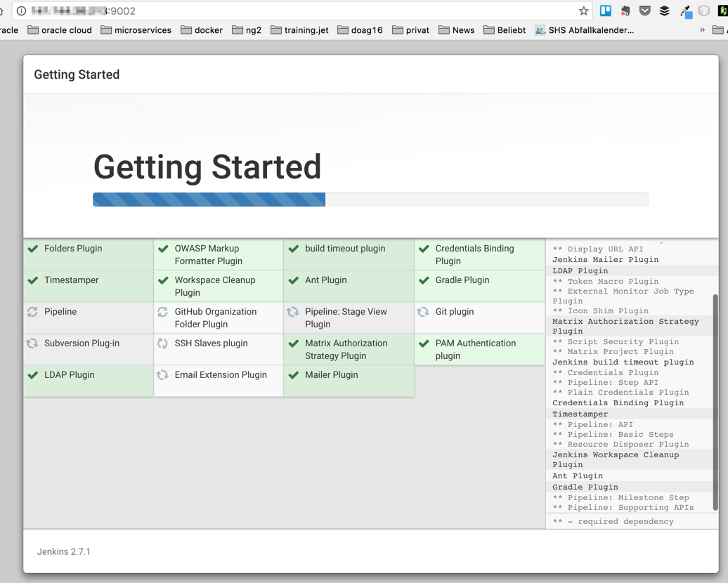Click the checkmark beside PAM Authentication plugin

424,343
